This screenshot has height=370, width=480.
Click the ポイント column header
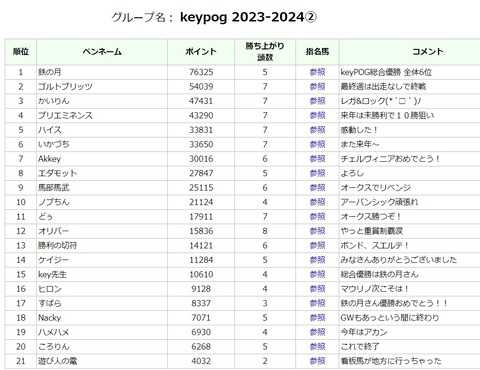(201, 52)
